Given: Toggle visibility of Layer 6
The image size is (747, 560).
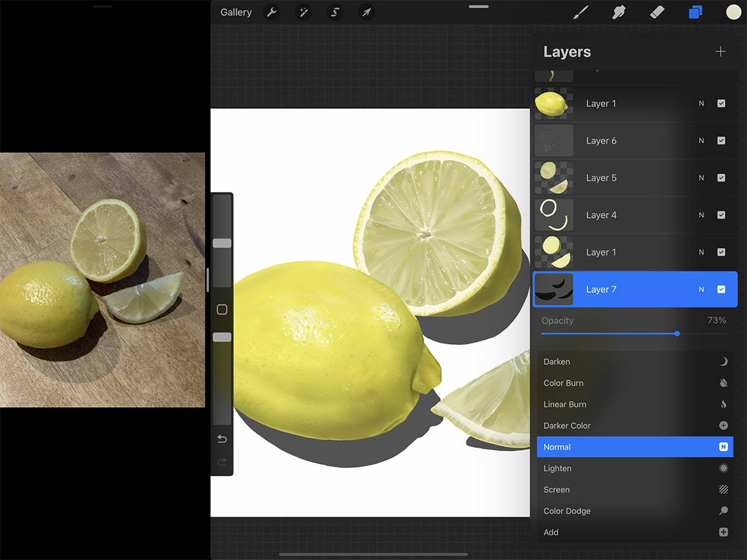Looking at the screenshot, I should coord(721,141).
